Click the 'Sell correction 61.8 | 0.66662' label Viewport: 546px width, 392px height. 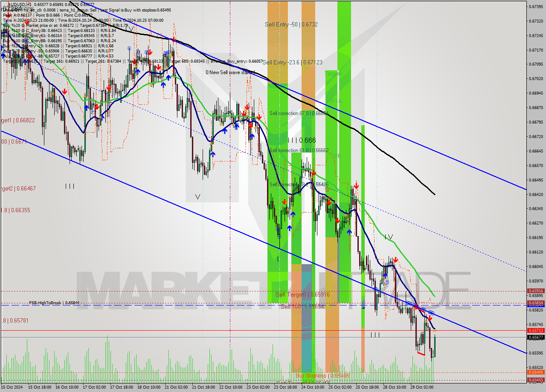[299, 150]
